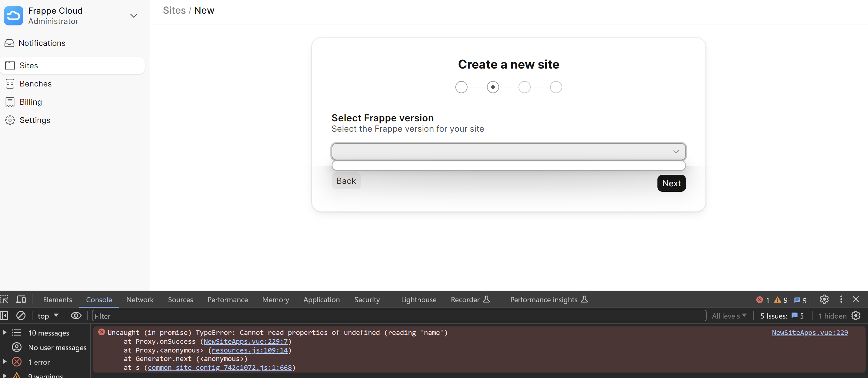Screen dimensions: 868x378
Task: Click the user icon beside No user messages
Action: coord(16,347)
